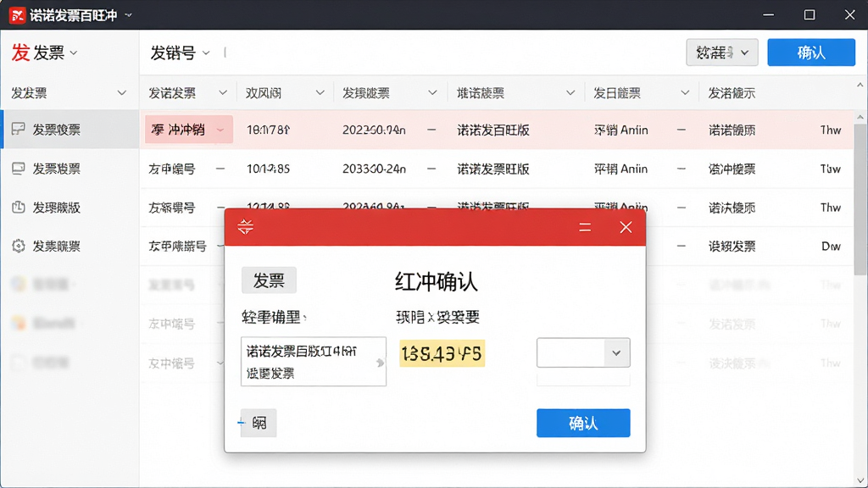Open the gray dropdown left of the top 确认 button

pyautogui.click(x=722, y=53)
